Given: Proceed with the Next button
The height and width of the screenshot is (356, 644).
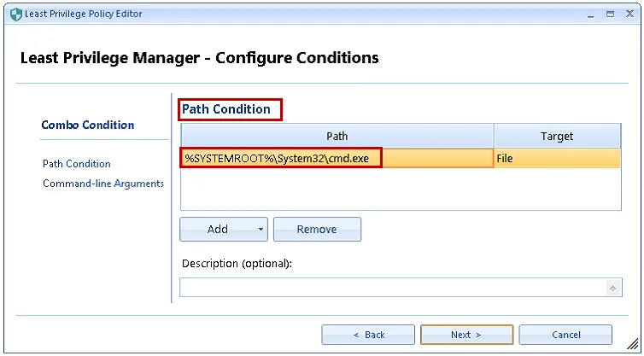Looking at the screenshot, I should click(466, 335).
